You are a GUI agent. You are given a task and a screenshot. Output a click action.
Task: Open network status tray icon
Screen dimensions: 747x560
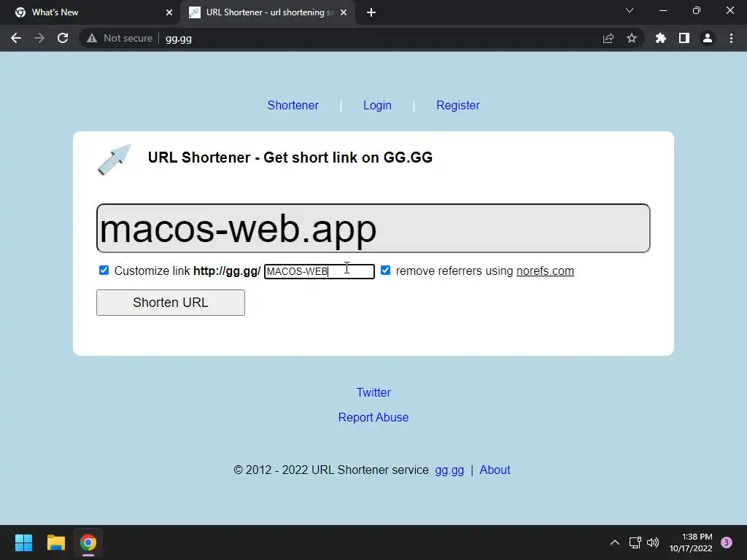click(x=635, y=542)
